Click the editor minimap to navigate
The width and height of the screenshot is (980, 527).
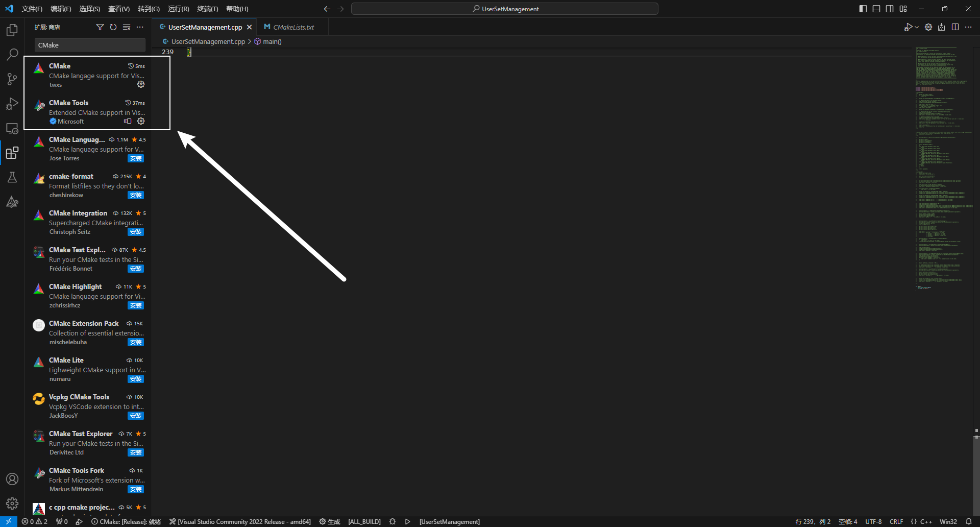coord(942,169)
